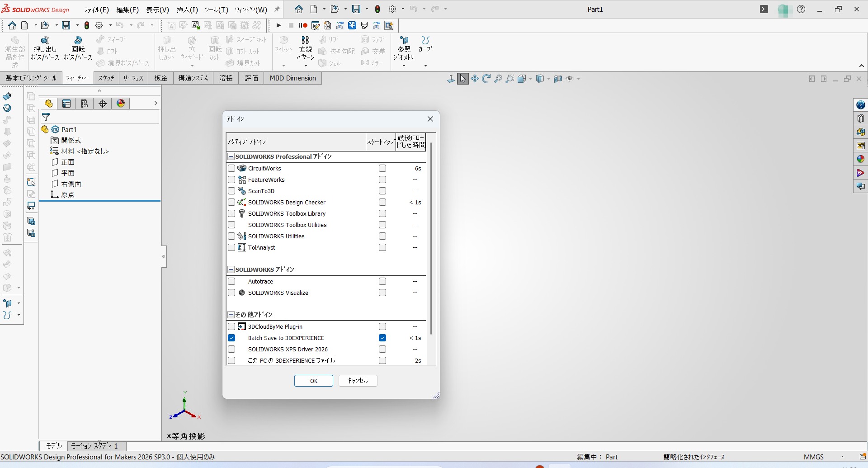
Task: Open the PropertyManager tab icon
Action: tap(66, 104)
